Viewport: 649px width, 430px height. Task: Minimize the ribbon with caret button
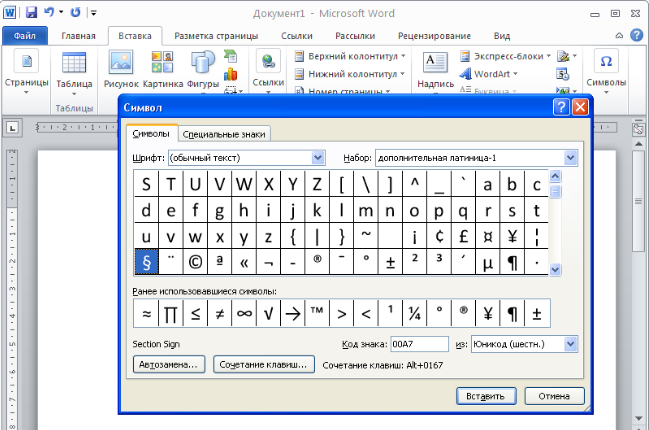tap(619, 35)
